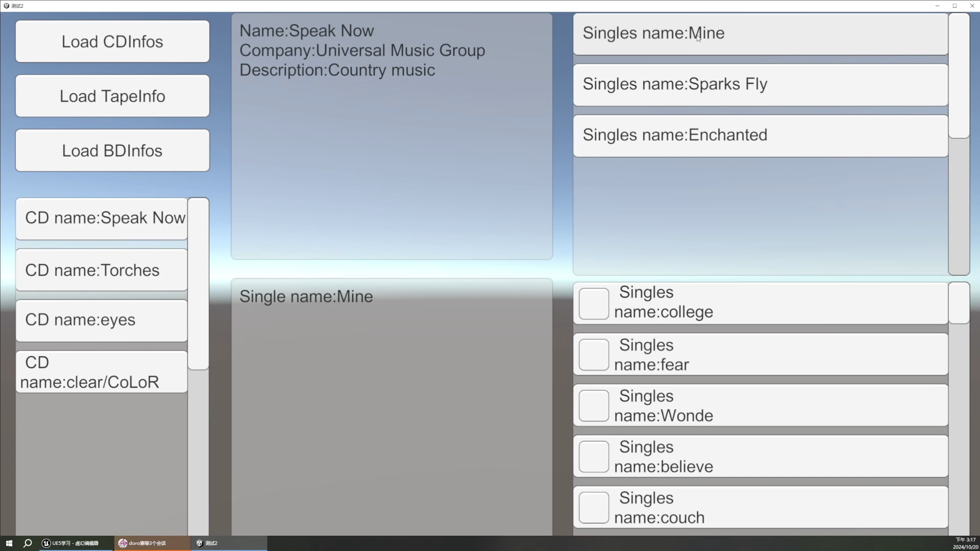
Task: Switch to UE5 editor taskbar item
Action: [x=76, y=543]
